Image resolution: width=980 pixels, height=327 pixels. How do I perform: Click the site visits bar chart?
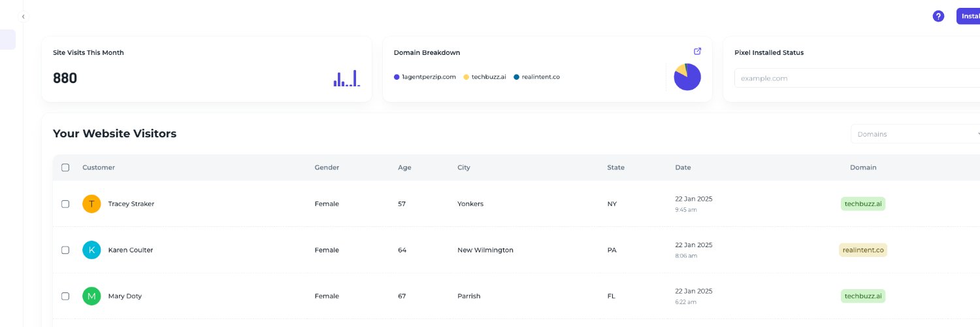347,78
